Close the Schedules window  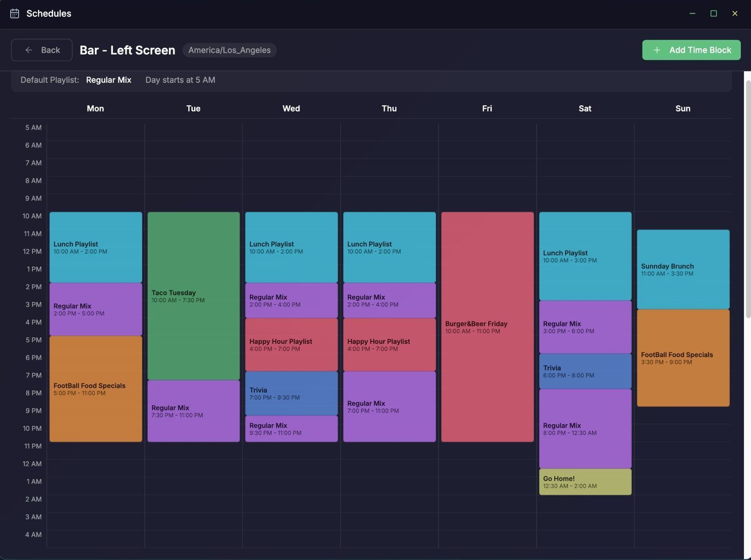734,13
